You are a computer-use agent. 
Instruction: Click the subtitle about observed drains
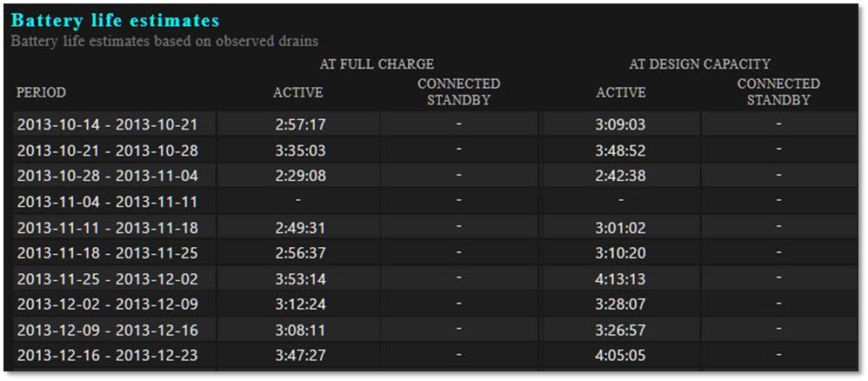(164, 41)
